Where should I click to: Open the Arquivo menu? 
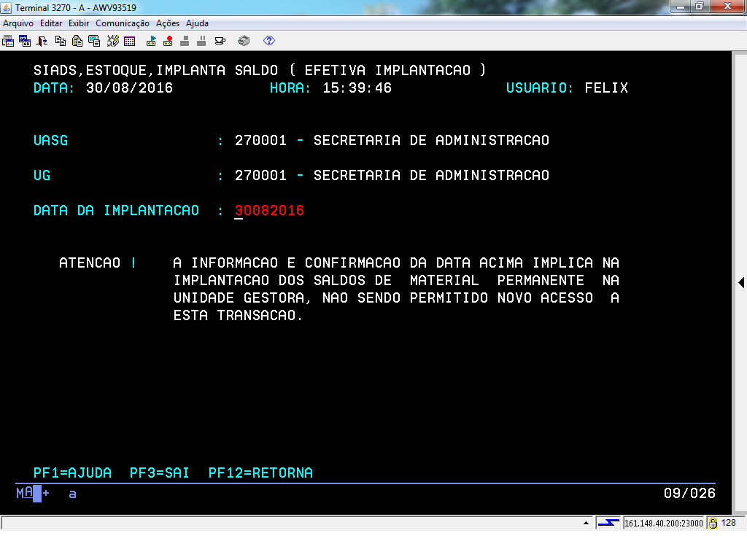point(18,23)
